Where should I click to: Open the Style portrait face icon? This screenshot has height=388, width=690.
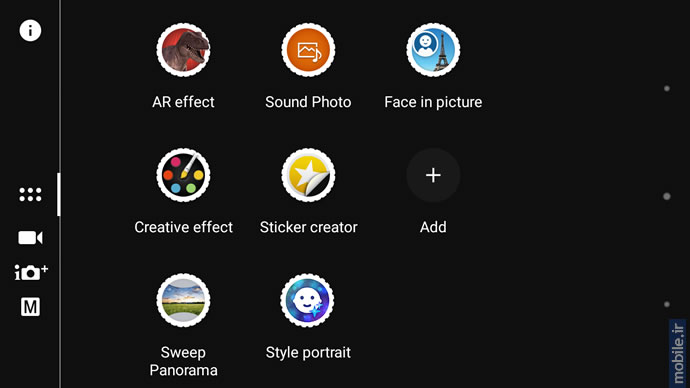point(307,300)
